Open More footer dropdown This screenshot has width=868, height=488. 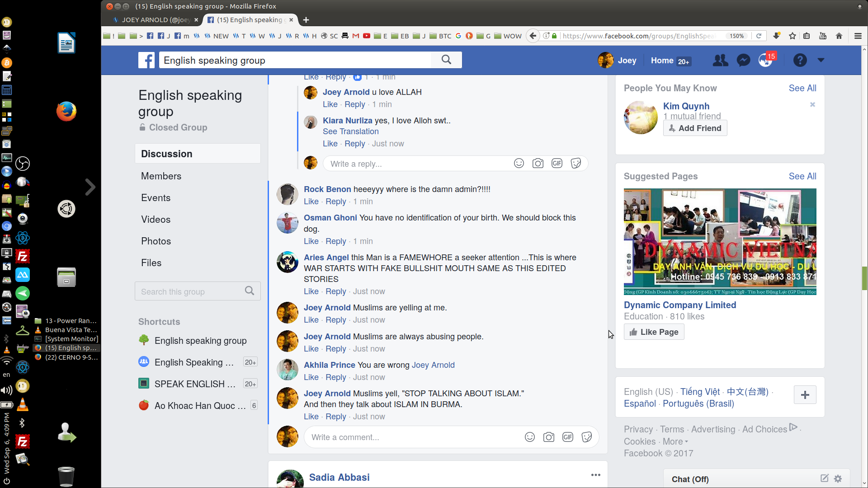click(675, 441)
